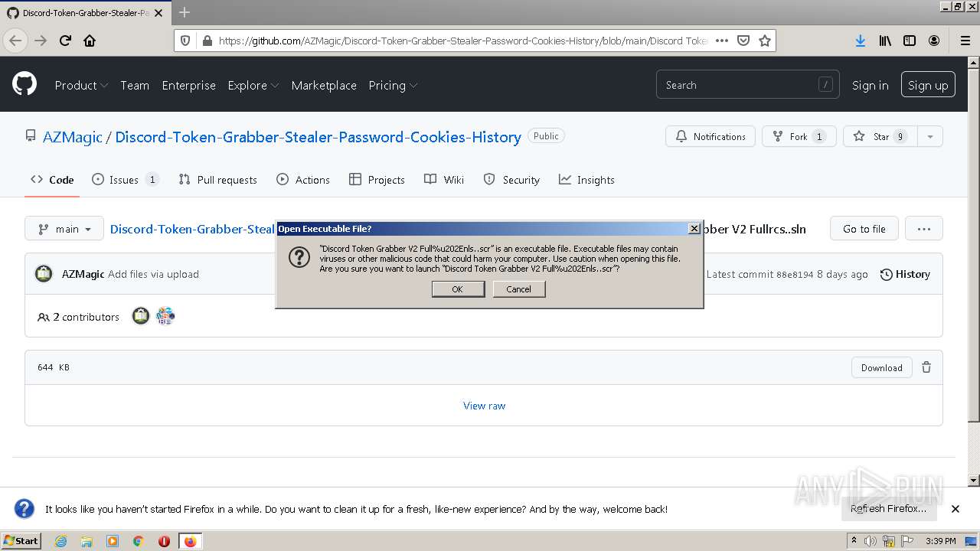Open the repository name link
The width and height of the screenshot is (980, 551).
[x=318, y=137]
